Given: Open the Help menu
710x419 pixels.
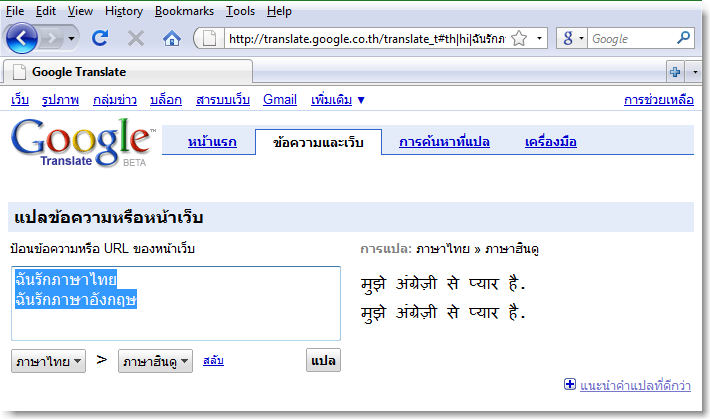Looking at the screenshot, I should click(x=279, y=11).
